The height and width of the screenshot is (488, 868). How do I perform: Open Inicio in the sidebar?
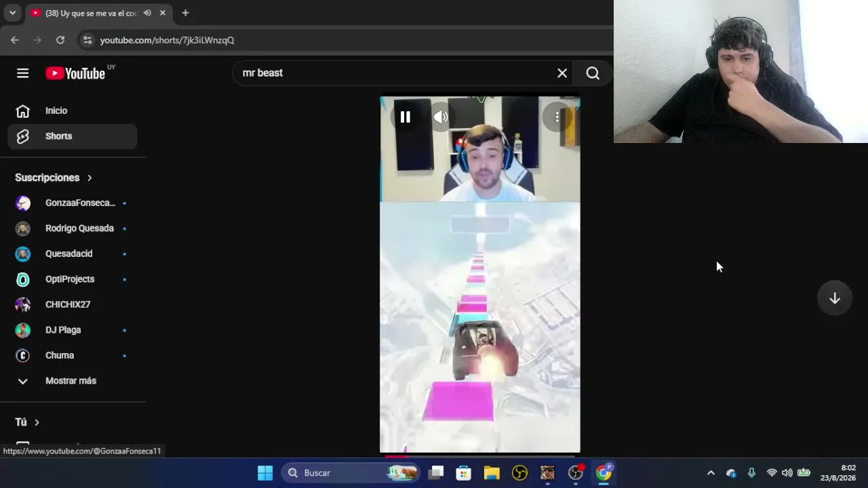click(73, 110)
